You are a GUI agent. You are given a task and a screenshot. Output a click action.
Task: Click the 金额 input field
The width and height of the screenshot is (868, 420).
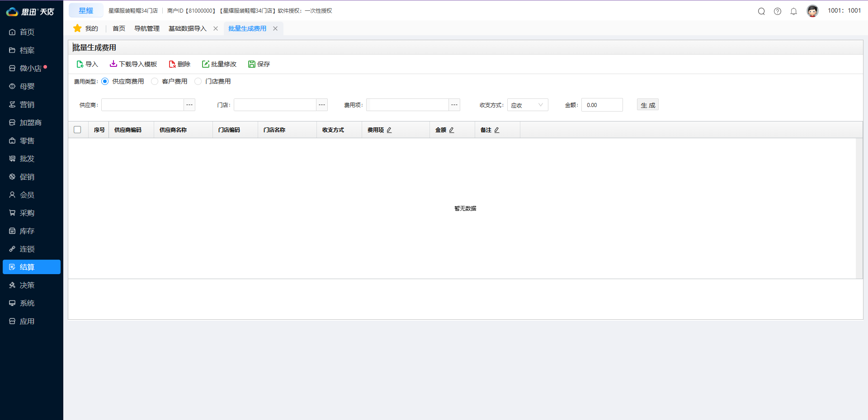(602, 105)
